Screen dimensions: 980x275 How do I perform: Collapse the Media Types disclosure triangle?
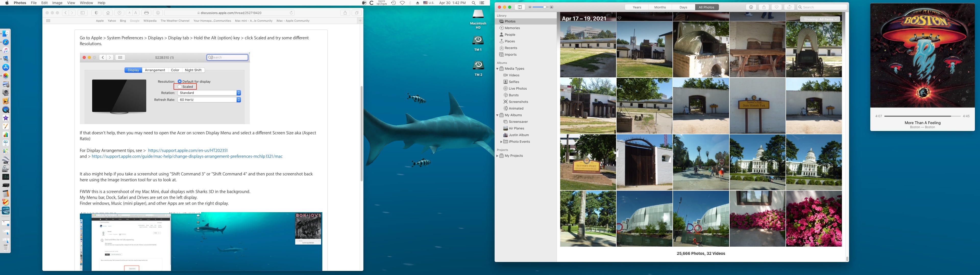pos(497,69)
